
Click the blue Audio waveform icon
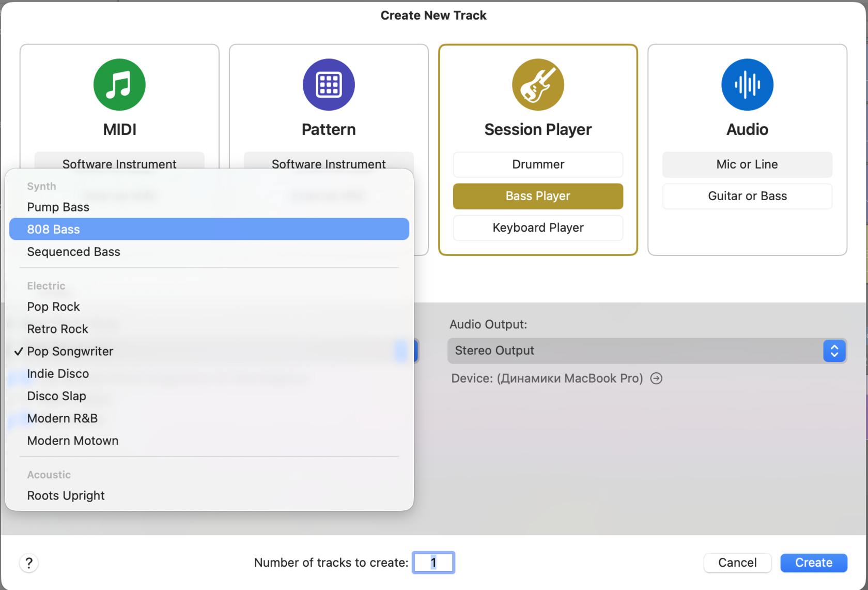(747, 85)
